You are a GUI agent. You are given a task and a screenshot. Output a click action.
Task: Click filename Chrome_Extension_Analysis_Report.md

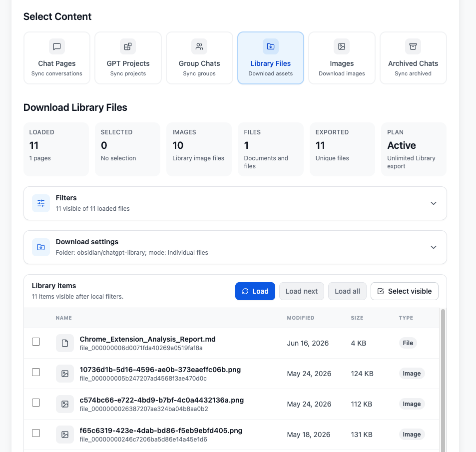(147, 339)
